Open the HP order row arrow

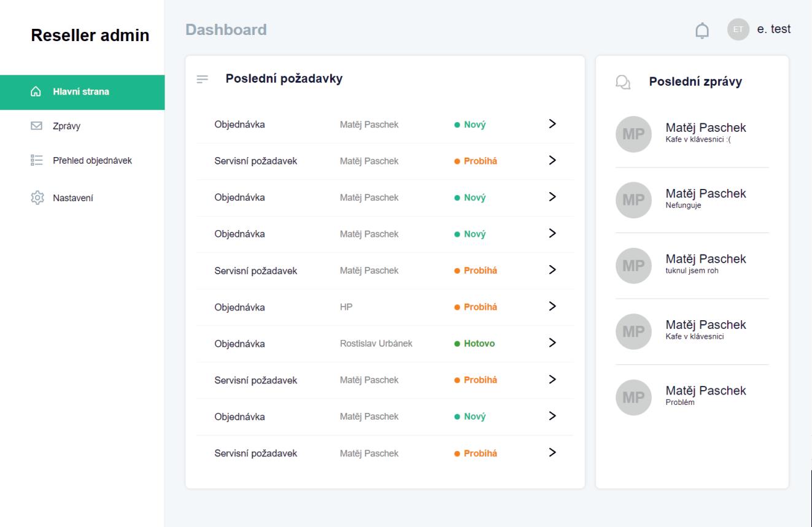[552, 306]
